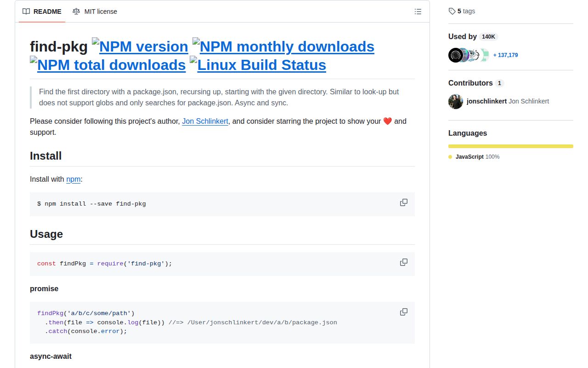Click the book icon beside README
588x368 pixels.
pyautogui.click(x=26, y=11)
